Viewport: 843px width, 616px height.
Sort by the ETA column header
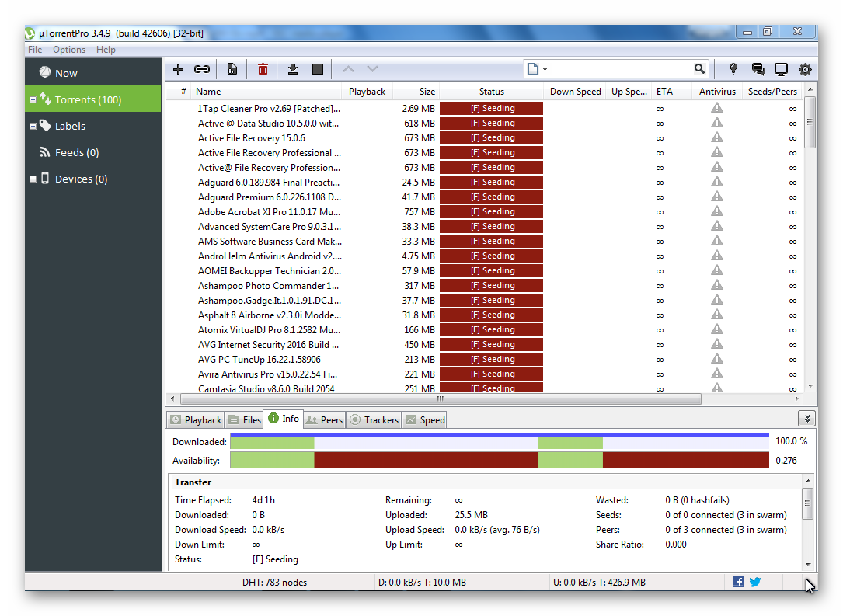[671, 92]
